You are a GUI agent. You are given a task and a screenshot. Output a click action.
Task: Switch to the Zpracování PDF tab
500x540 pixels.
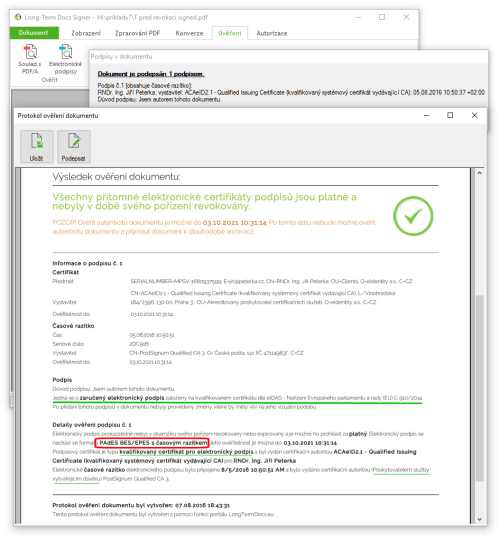[137, 33]
